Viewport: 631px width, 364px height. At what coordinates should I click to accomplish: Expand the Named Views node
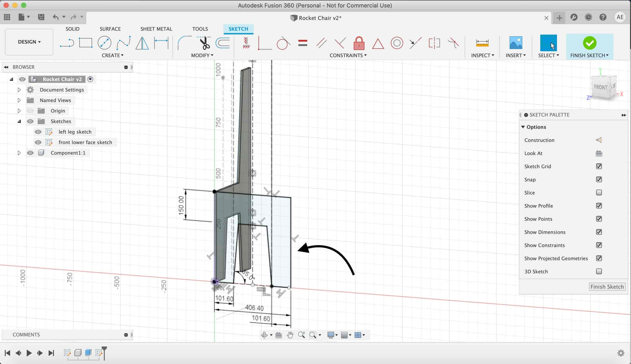pos(19,100)
